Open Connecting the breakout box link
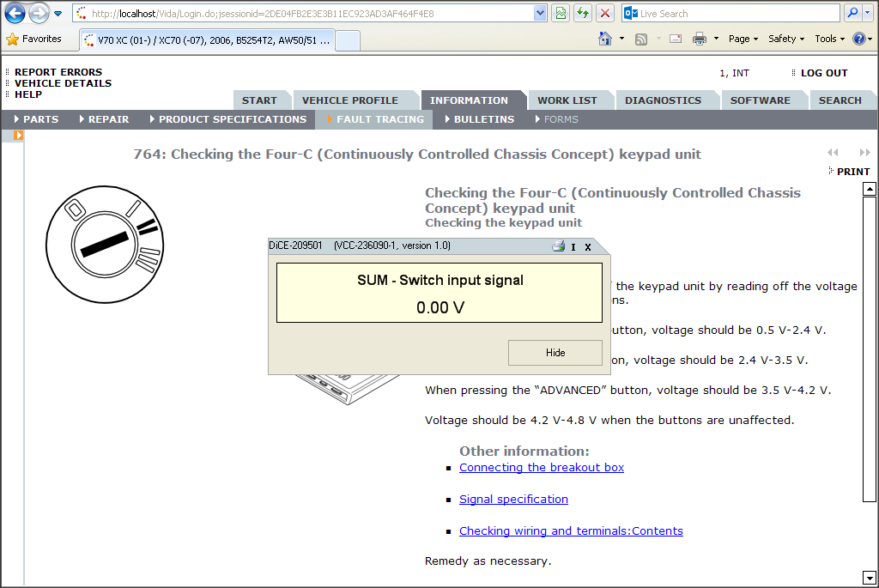The width and height of the screenshot is (879, 588). tap(542, 468)
